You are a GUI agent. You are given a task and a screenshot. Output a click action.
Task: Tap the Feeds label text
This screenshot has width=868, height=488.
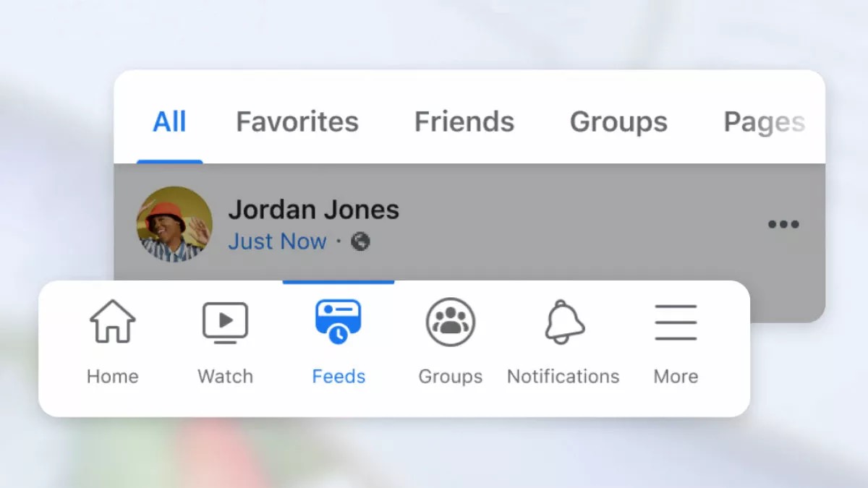pos(339,377)
